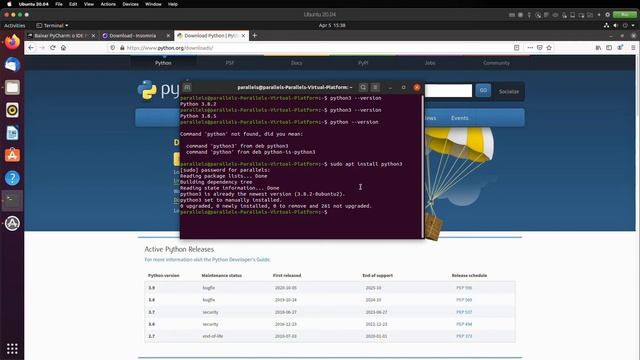Click the terminal window scrollbar
The width and height of the screenshot is (640, 360).
422,167
